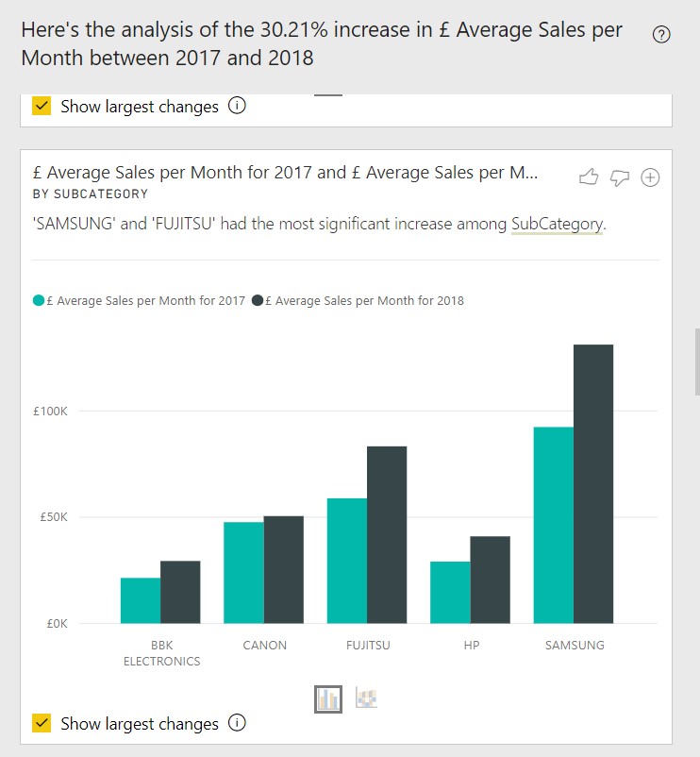Open the help question mark icon
Viewport: 700px width, 757px height.
[661, 35]
